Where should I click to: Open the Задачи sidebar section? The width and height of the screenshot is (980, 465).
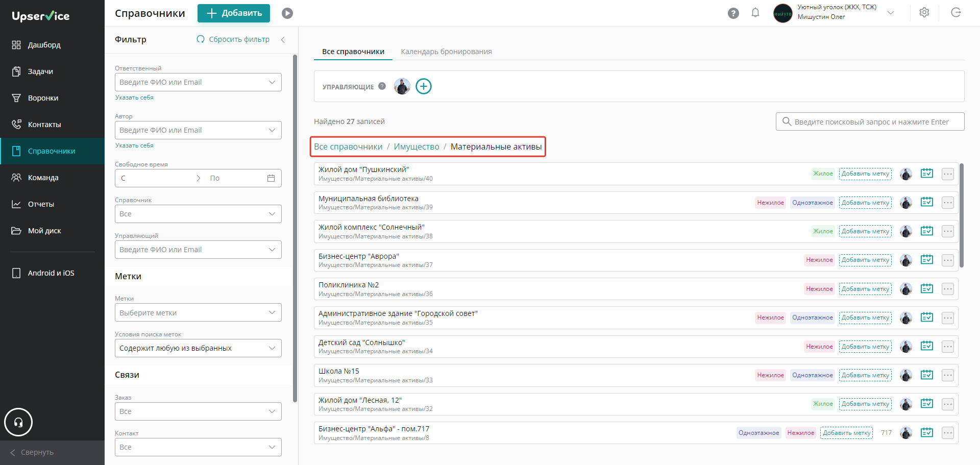(52, 71)
